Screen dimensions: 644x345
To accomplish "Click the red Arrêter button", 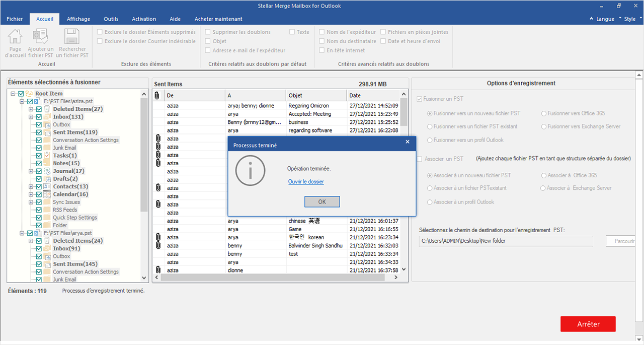I will coord(588,324).
